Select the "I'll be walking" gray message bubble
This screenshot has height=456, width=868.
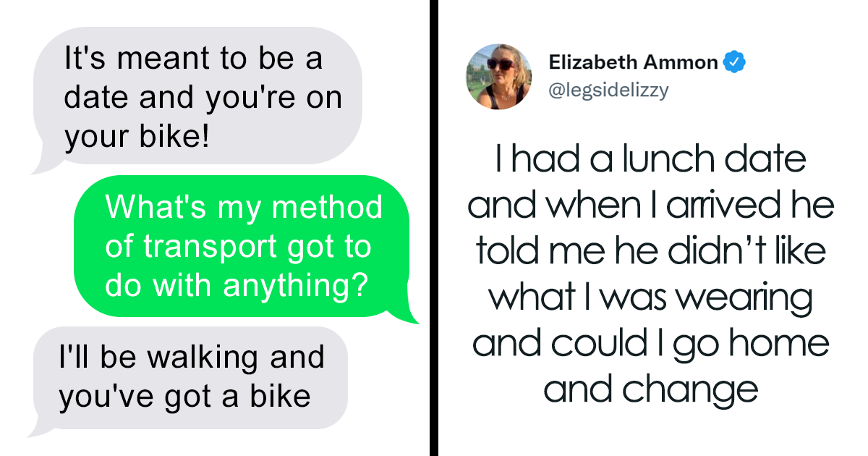tap(187, 377)
